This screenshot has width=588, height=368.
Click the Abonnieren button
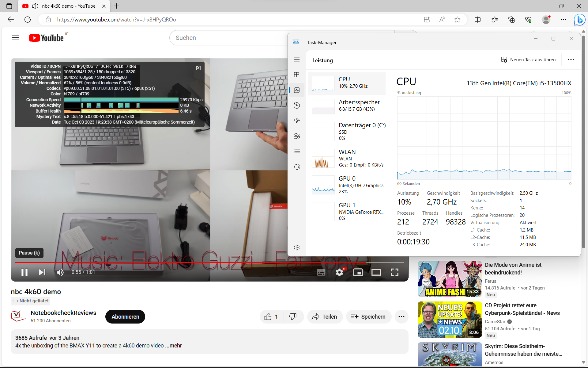[x=125, y=317]
